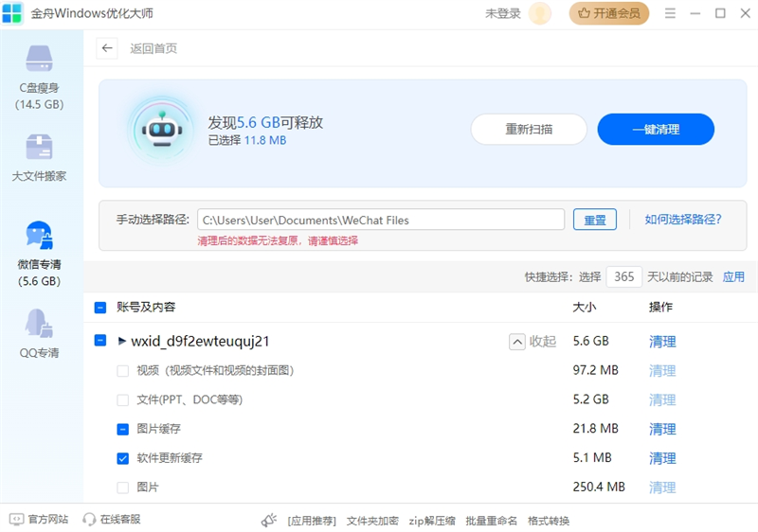
Task: Click the robot mascot icon
Action: click(162, 130)
